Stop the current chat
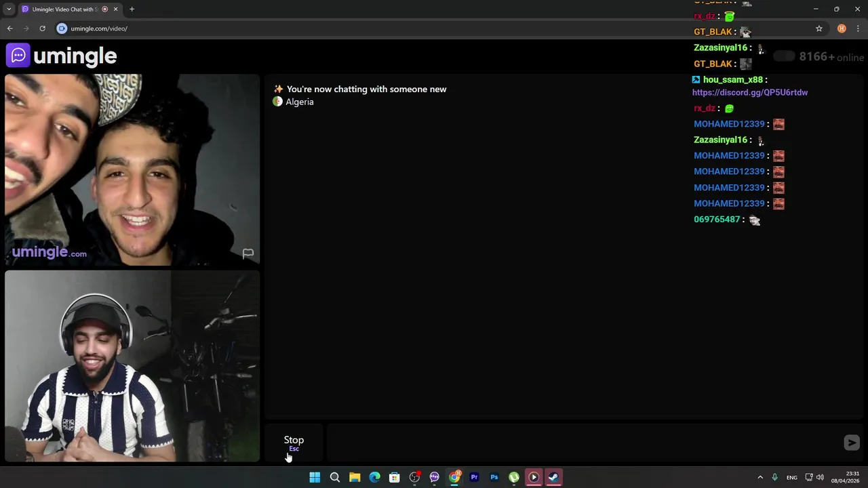Screen dimensions: 868x488 coord(294,443)
